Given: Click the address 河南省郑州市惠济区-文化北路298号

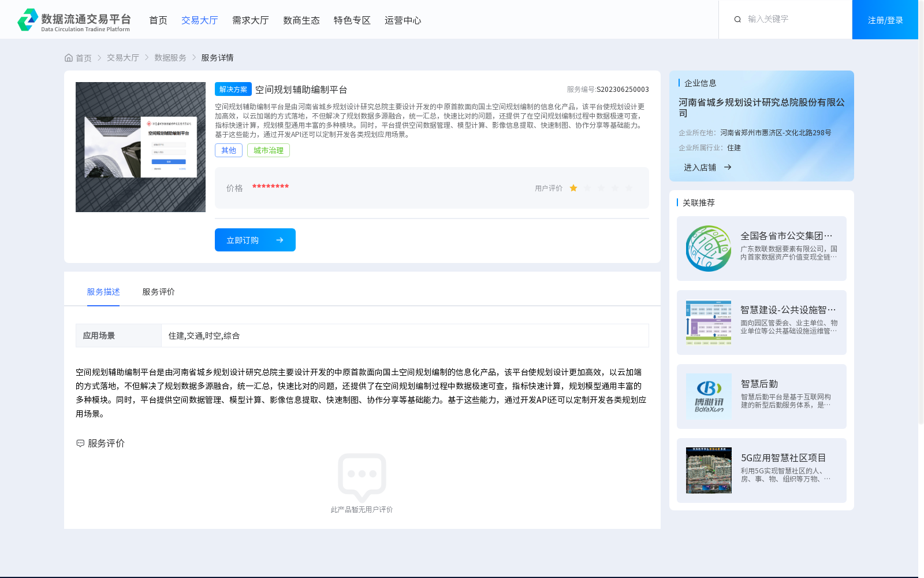Looking at the screenshot, I should point(776,133).
